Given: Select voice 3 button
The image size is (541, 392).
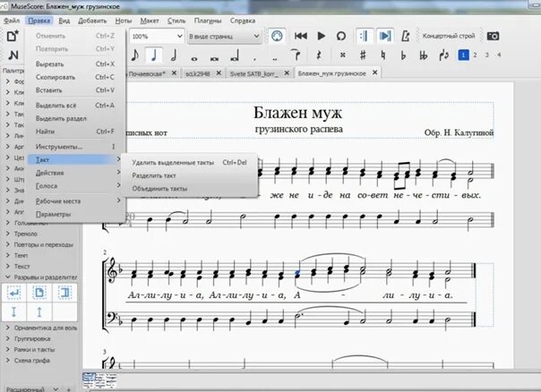Looking at the screenshot, I should pos(487,55).
